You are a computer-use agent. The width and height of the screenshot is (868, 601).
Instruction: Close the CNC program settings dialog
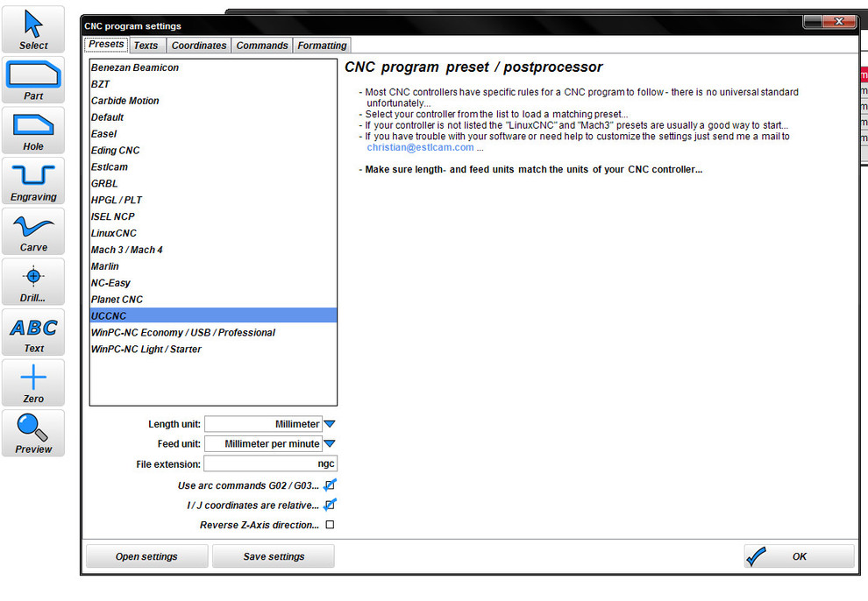(x=839, y=22)
